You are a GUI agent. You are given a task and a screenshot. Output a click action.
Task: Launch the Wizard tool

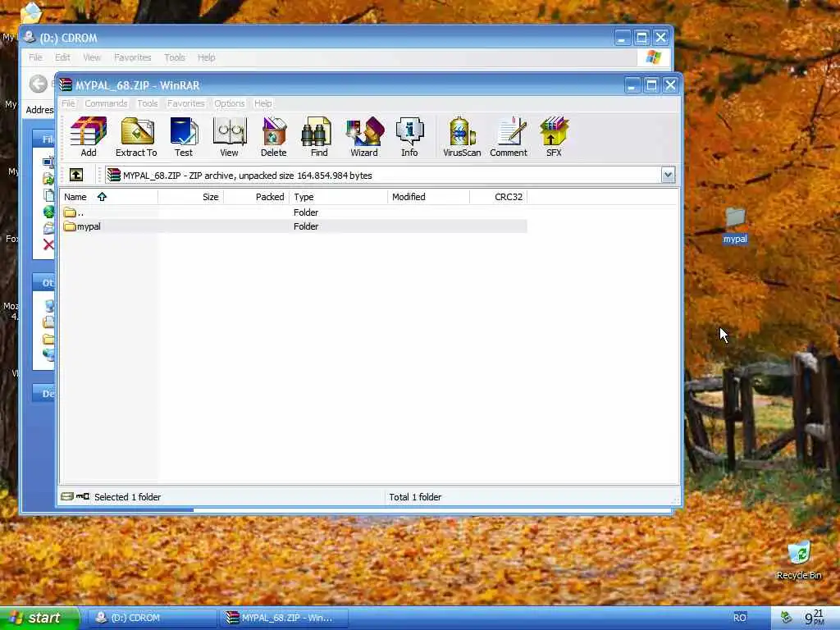364,137
